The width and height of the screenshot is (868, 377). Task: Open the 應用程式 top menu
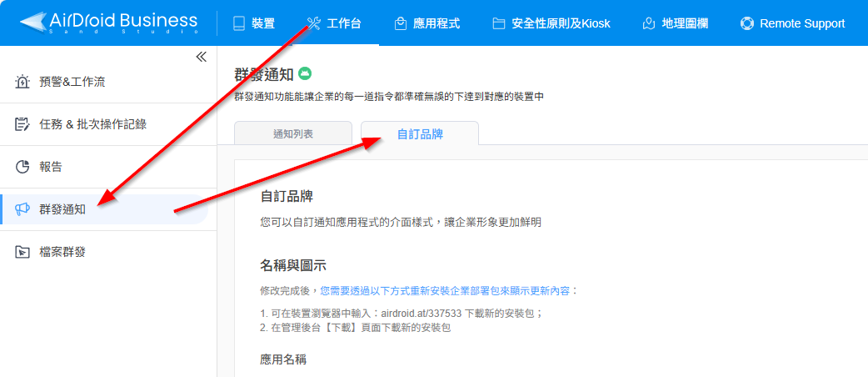click(427, 24)
